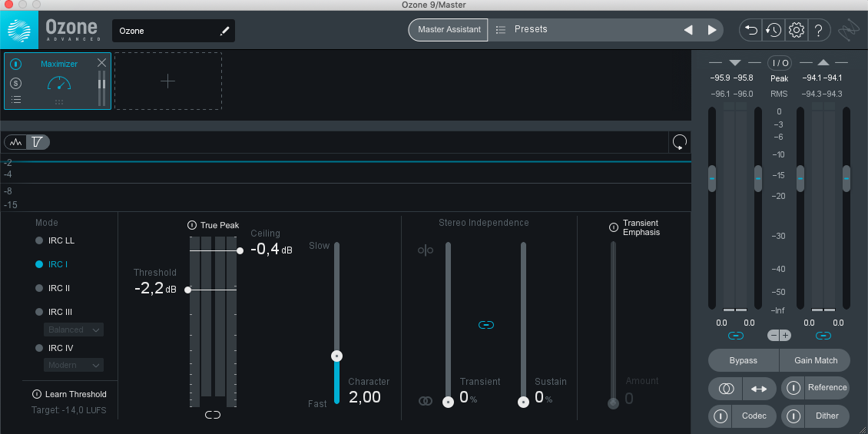Open the Codec panel

[x=754, y=416]
